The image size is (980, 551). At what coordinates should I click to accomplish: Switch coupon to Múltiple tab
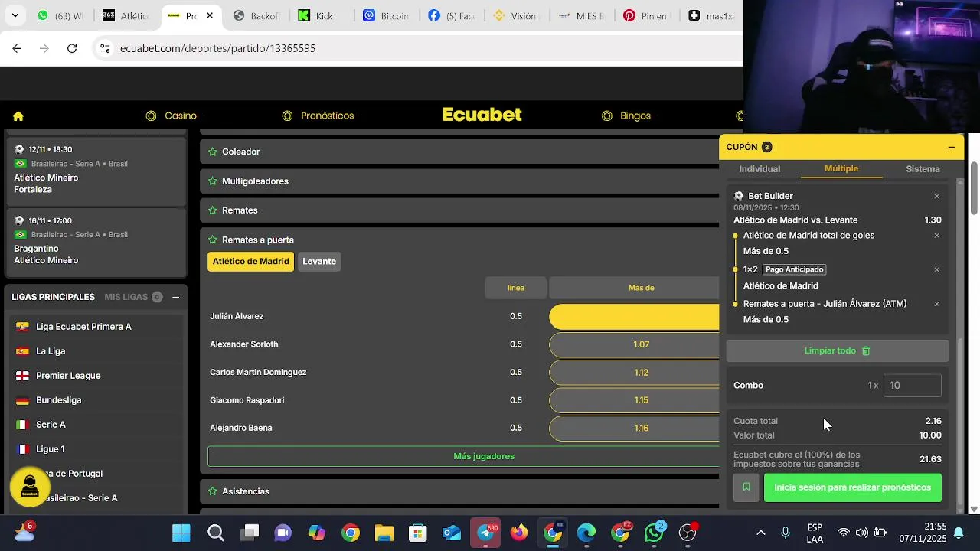pyautogui.click(x=841, y=169)
